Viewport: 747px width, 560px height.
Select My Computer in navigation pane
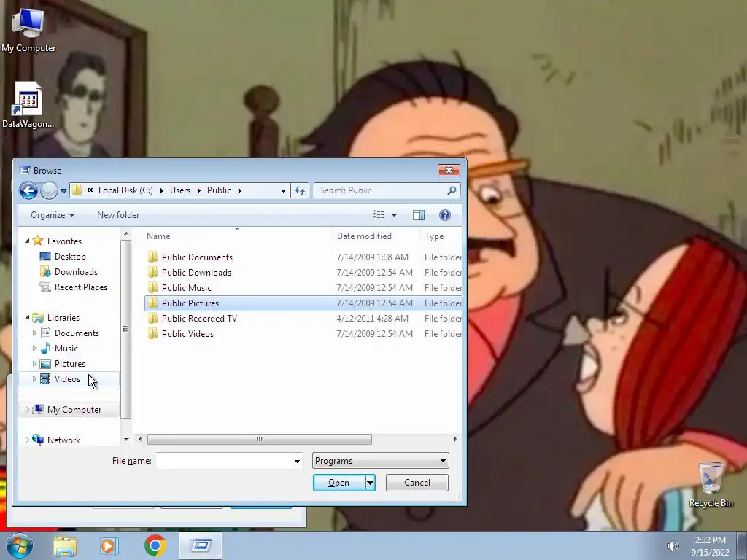pyautogui.click(x=74, y=410)
